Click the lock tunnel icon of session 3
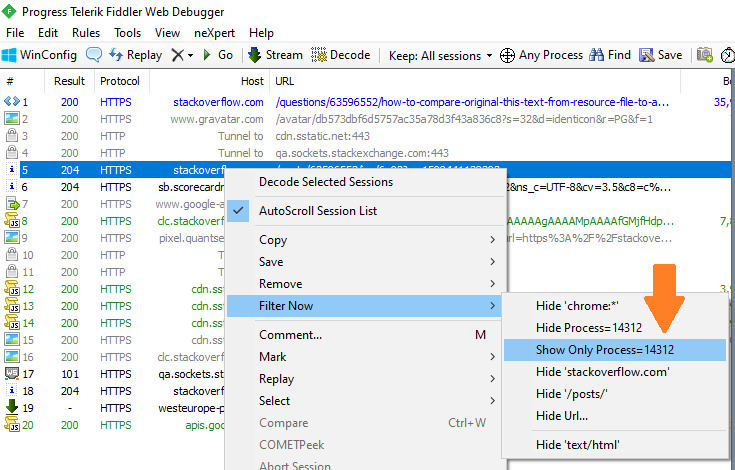Screen dimensions: 735x470 click(12, 136)
